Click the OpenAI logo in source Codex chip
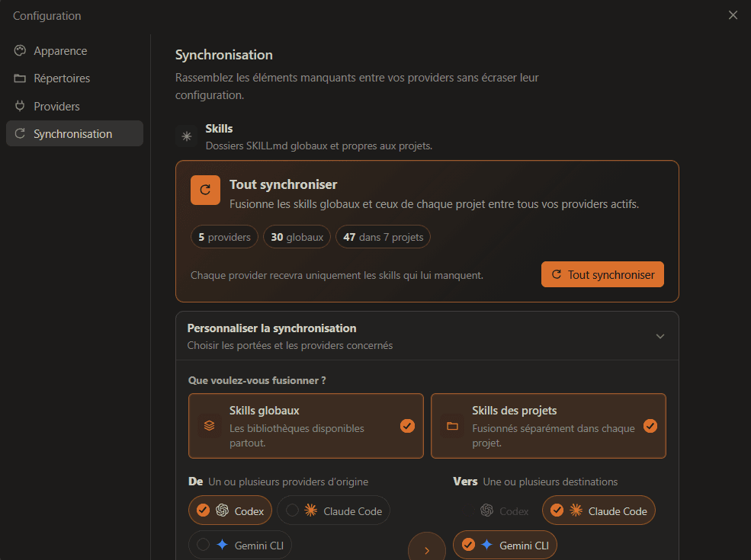 tap(222, 510)
